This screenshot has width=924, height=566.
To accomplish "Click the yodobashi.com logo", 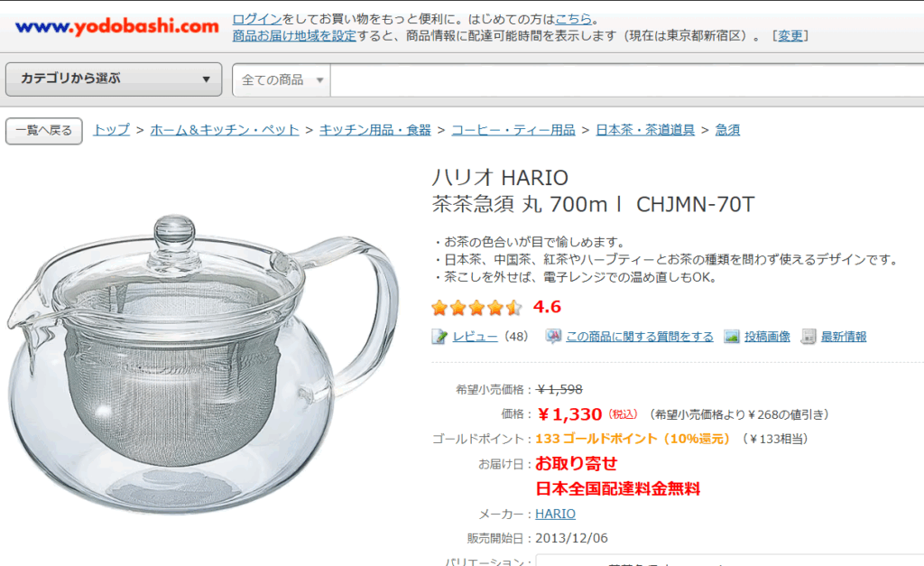I will 116,26.
